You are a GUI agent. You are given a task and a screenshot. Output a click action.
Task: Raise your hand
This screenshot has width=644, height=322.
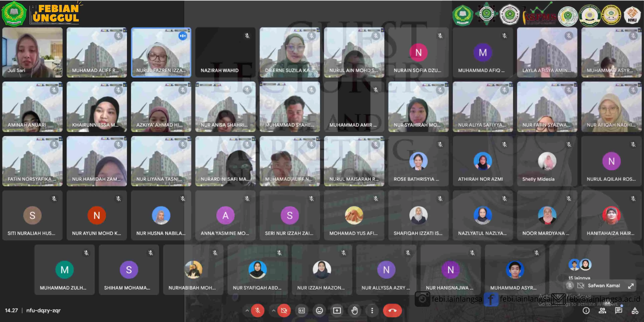pos(355,310)
